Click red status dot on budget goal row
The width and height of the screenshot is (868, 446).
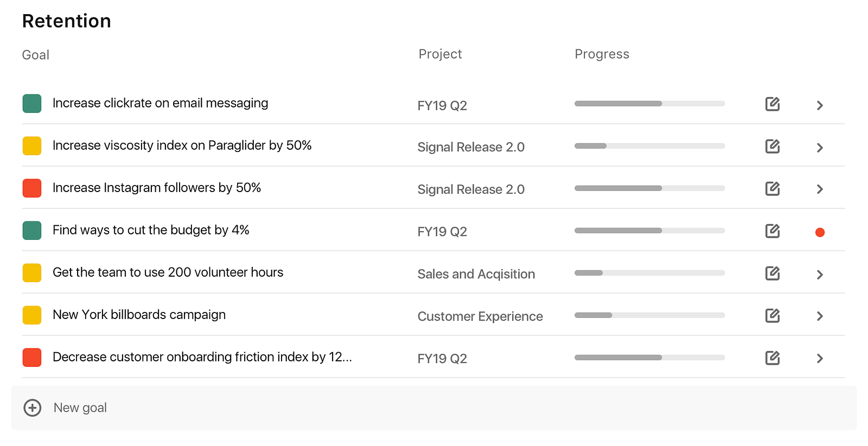click(820, 232)
